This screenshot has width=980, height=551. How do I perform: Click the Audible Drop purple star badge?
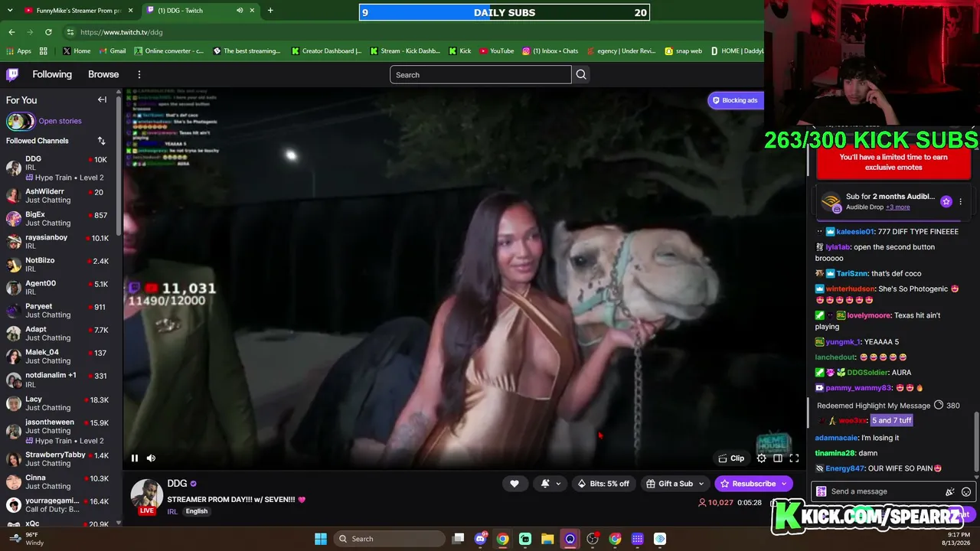click(946, 202)
